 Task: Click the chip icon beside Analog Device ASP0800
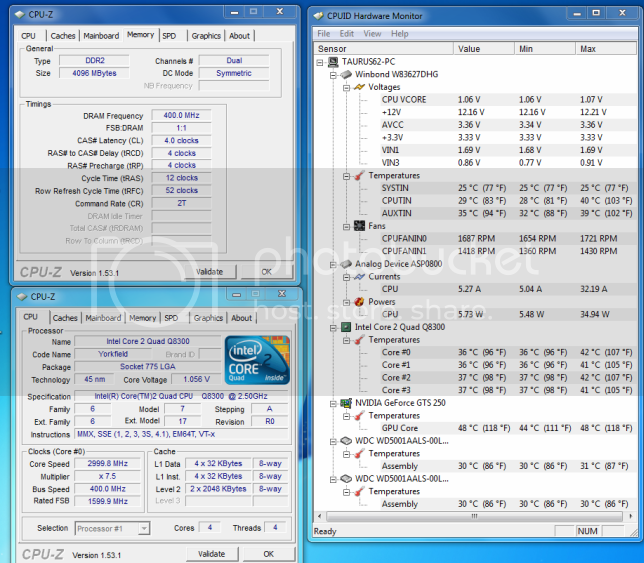[346, 264]
